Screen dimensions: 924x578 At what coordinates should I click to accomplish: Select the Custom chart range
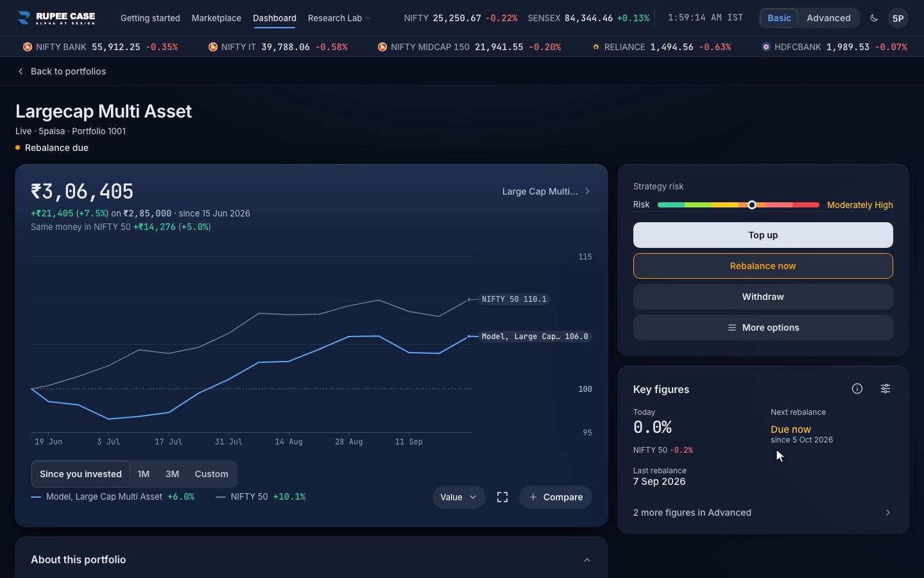212,474
